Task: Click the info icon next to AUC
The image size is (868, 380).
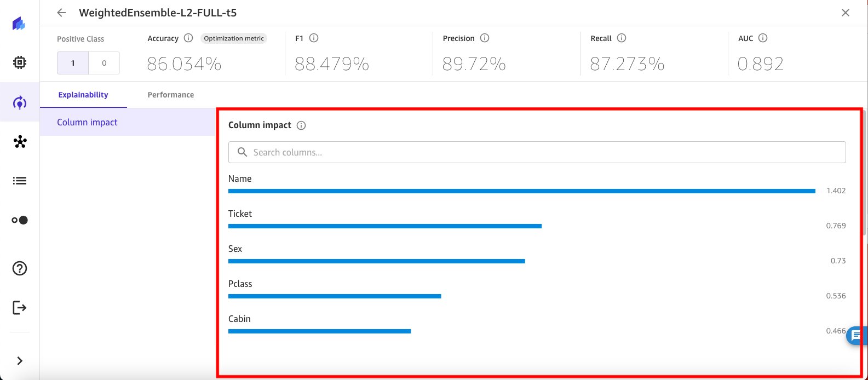Action: tap(763, 38)
